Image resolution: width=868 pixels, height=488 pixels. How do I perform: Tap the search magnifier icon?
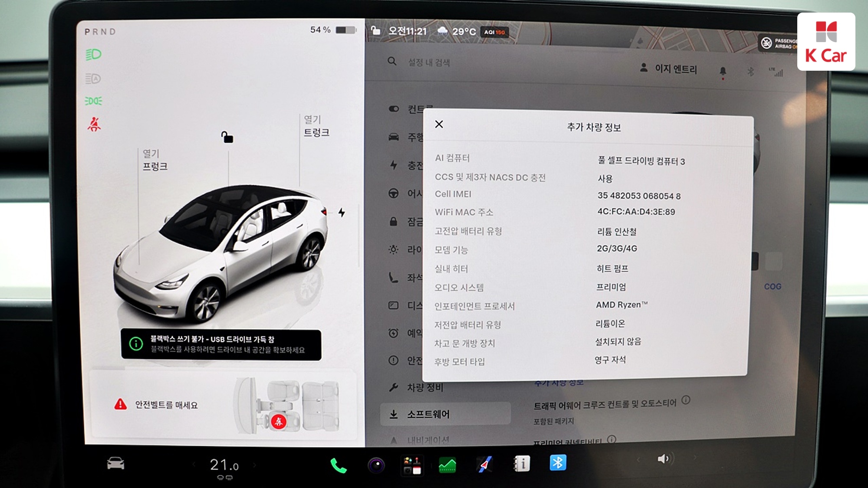392,61
